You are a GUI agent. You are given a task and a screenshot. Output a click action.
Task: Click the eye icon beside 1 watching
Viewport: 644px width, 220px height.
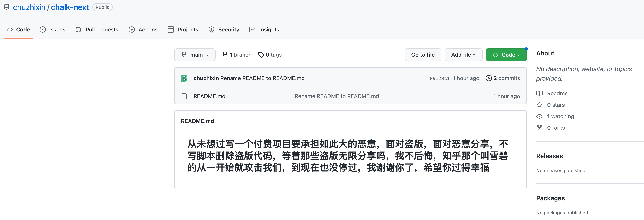pyautogui.click(x=539, y=116)
